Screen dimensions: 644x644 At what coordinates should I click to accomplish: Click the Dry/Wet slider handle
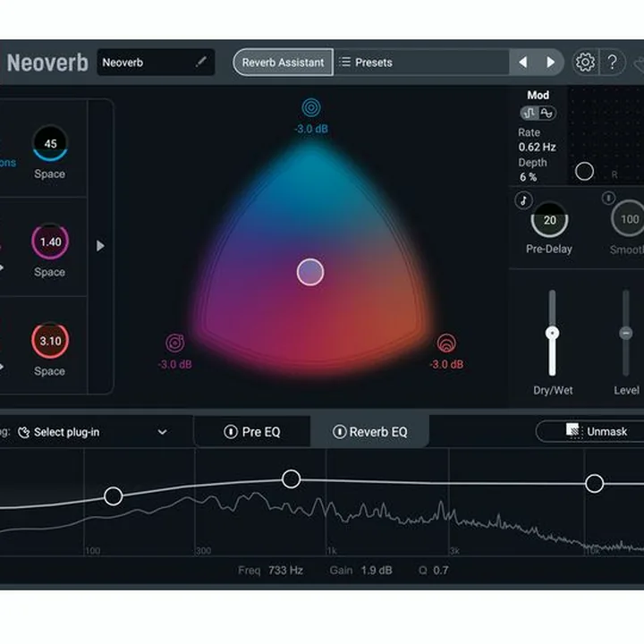point(552,333)
